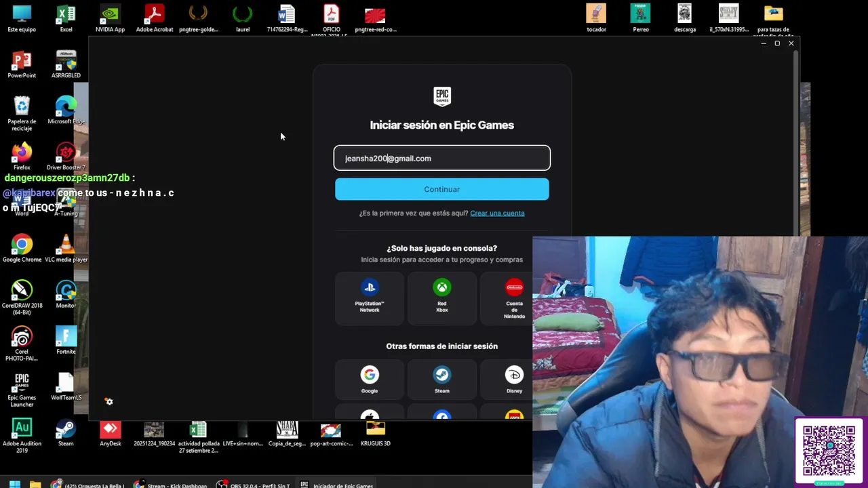
Task: Click the email address input field
Action: [441, 158]
